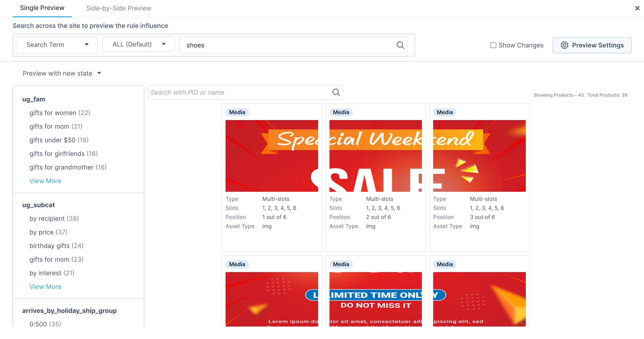This screenshot has height=339, width=644.
Task: Click View More under ug_fam group
Action: click(45, 181)
